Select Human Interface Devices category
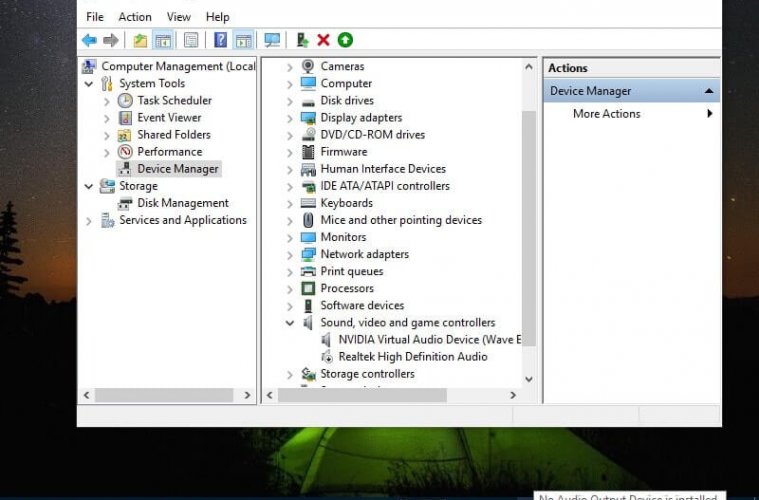Image resolution: width=759 pixels, height=500 pixels. point(383,169)
